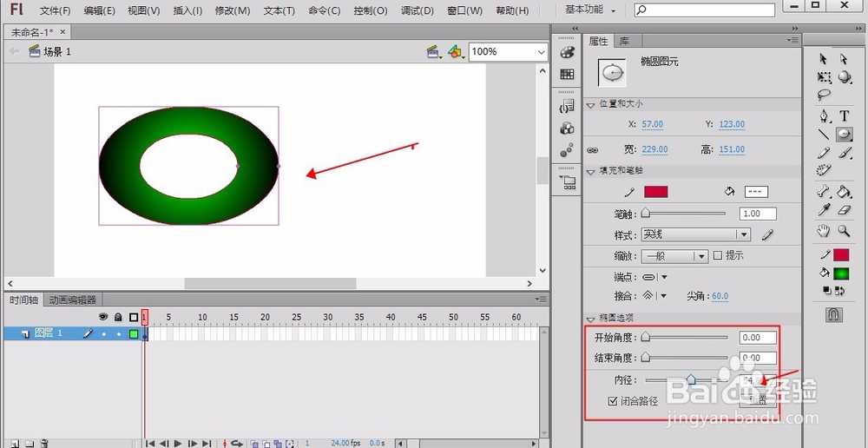Select the Pen tool
This screenshot has width=868, height=448.
pos(825,115)
